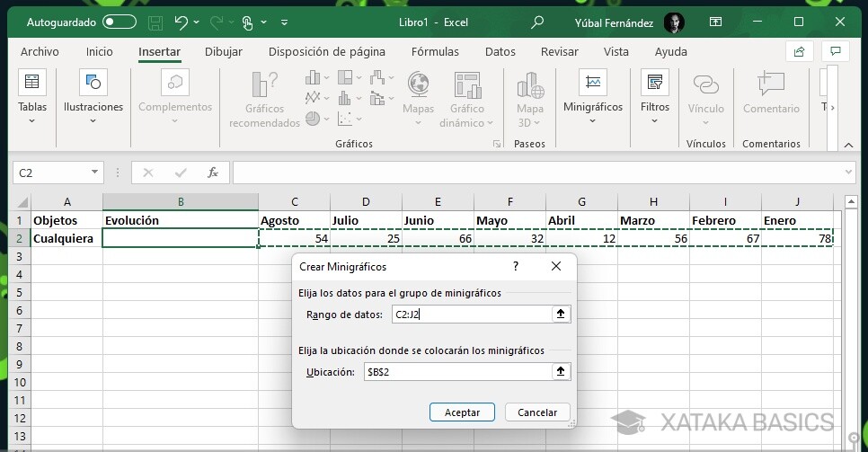Image resolution: width=868 pixels, height=452 pixels.
Task: Open the Datos tab
Action: (x=500, y=51)
